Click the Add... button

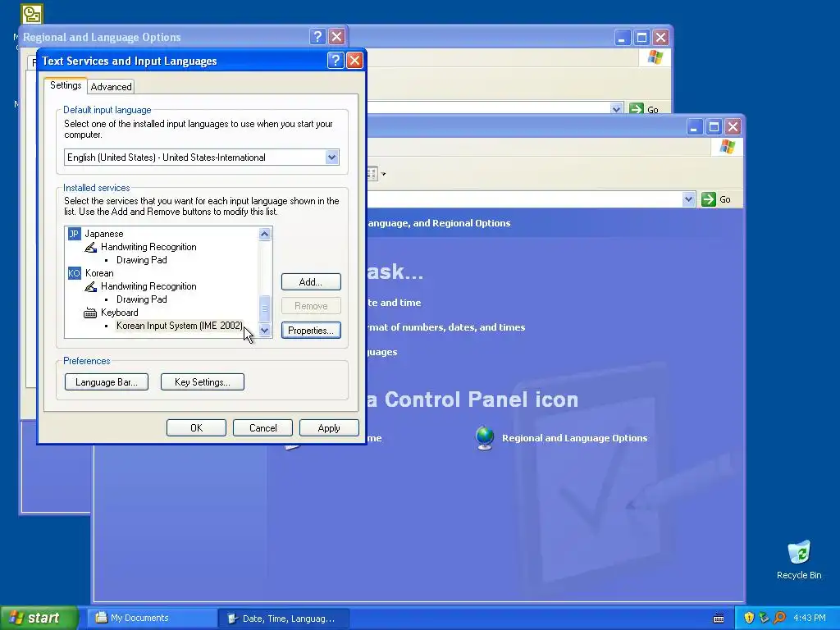point(311,282)
